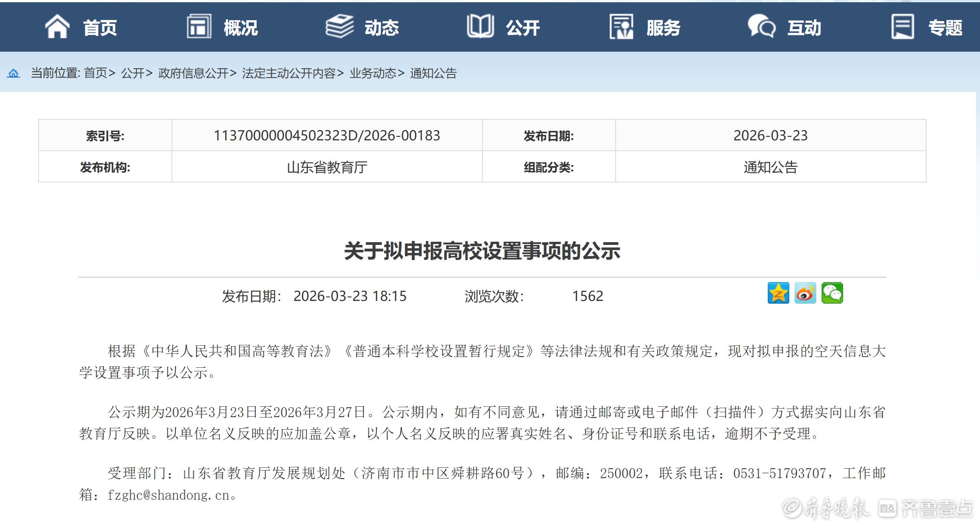Viewport: 980px width, 527px height.
Task: Open the 动态 navigation menu item
Action: point(381,28)
